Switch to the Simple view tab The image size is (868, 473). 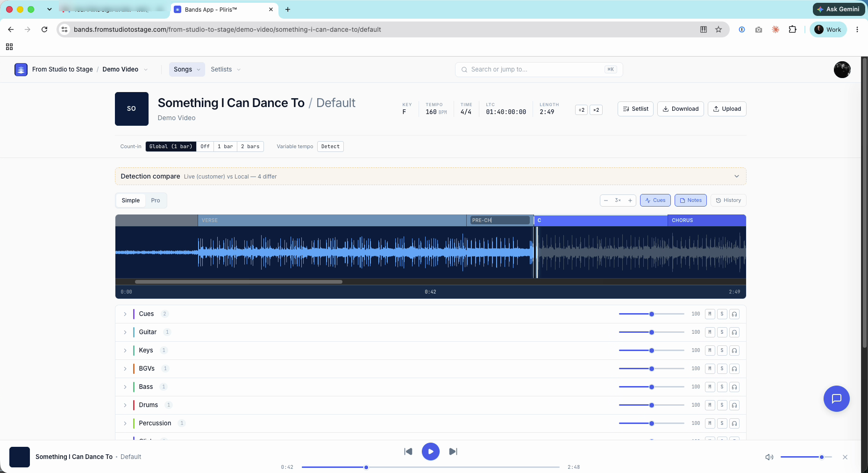(x=131, y=201)
